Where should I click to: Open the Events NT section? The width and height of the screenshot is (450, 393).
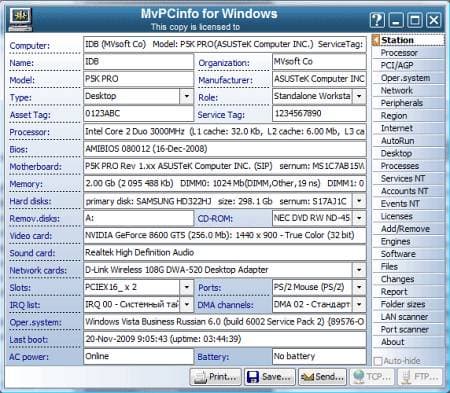click(409, 204)
